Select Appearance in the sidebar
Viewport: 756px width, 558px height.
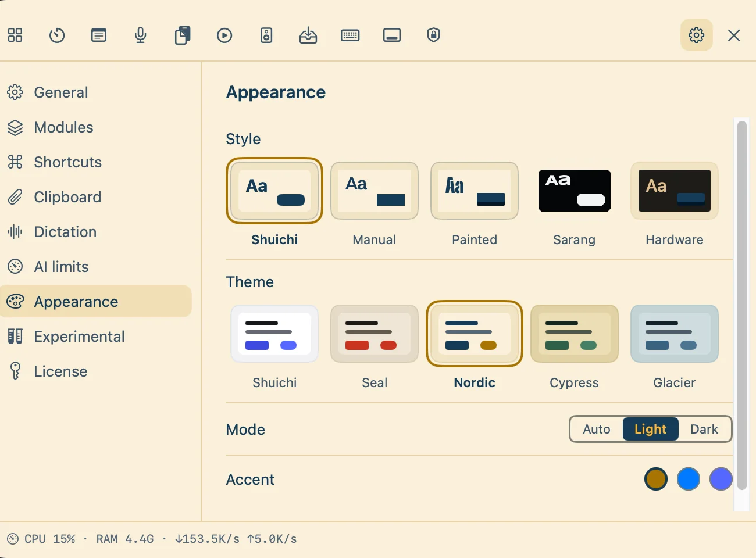point(96,301)
